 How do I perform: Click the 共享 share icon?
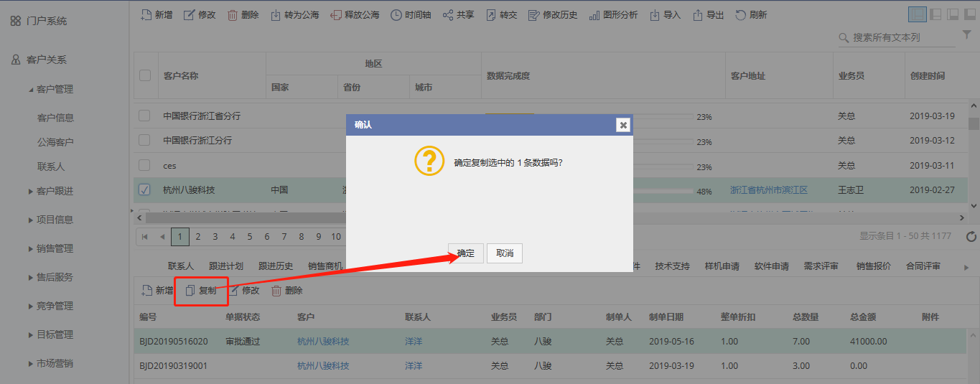tap(448, 15)
